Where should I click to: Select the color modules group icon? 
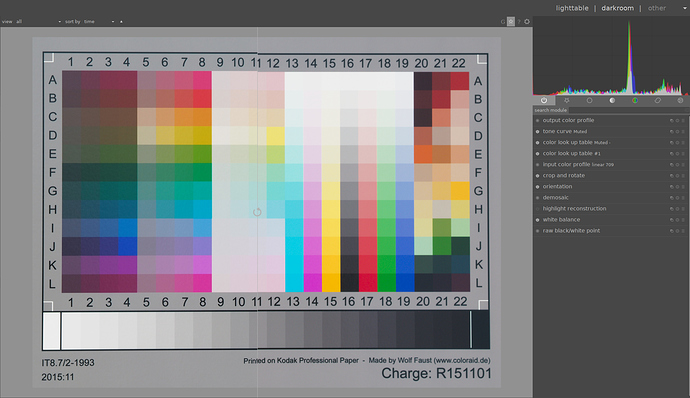[x=635, y=100]
